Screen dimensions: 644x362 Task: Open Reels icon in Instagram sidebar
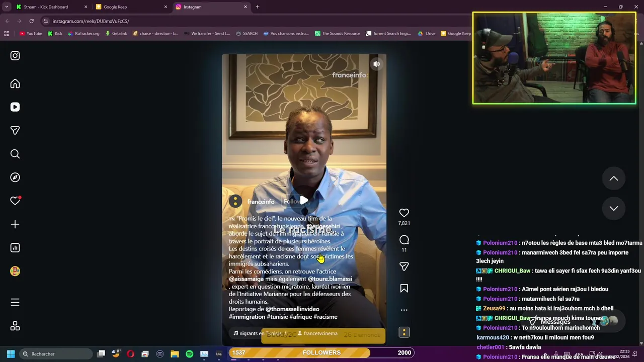[15, 107]
